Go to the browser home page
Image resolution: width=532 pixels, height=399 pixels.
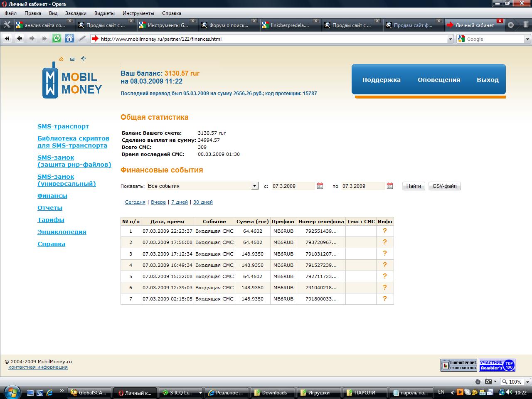tap(69, 39)
